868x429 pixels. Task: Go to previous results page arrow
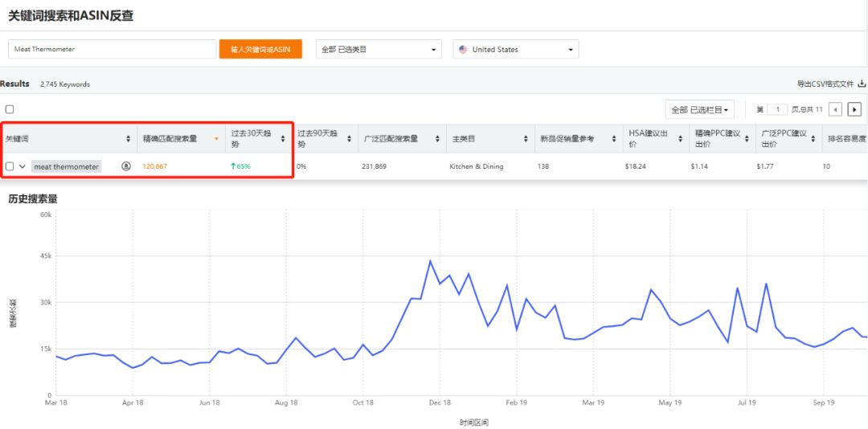pos(836,109)
